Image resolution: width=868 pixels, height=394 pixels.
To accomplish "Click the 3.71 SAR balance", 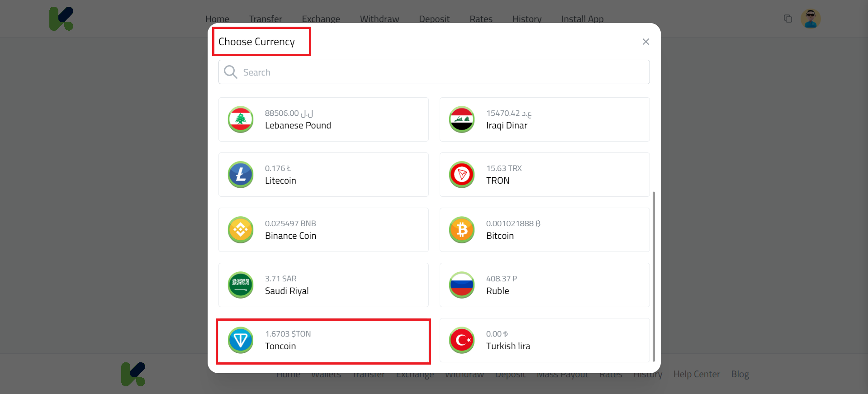I will [281, 279].
